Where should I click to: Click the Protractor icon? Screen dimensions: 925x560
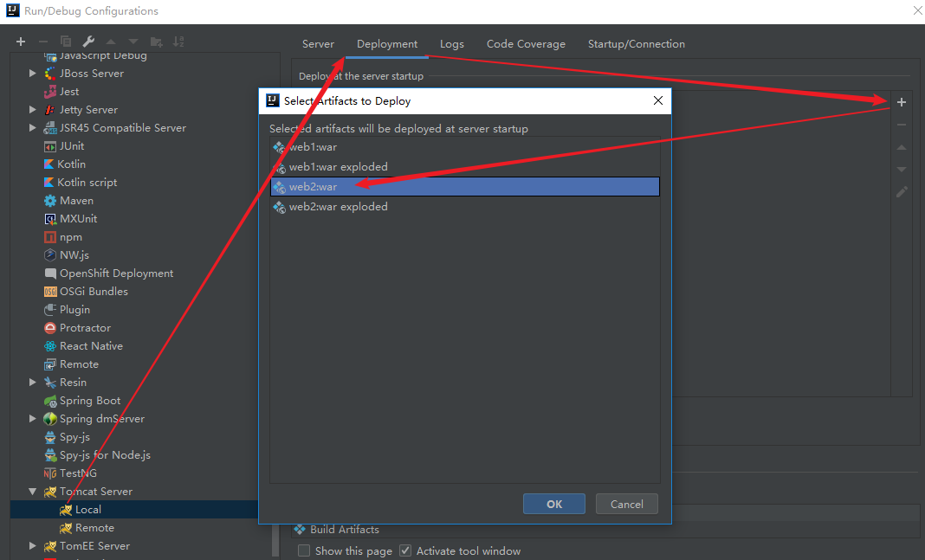50,328
